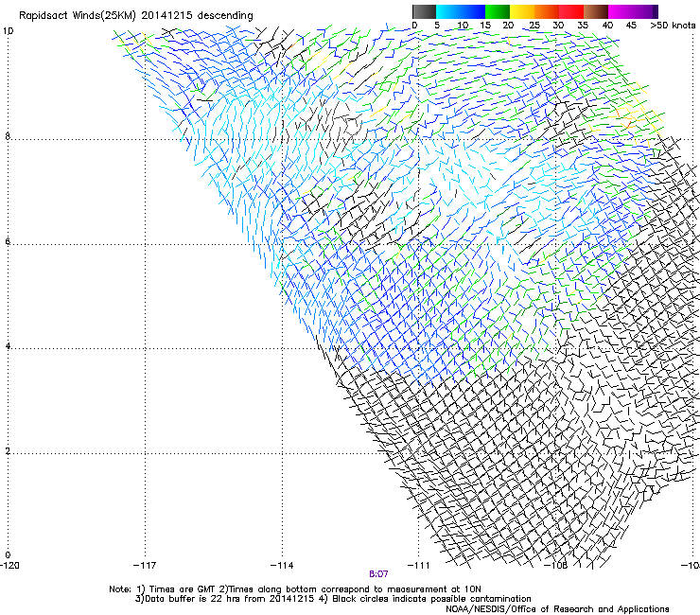Click longitude label '-120' at bottom left
The width and height of the screenshot is (700, 615).
(9, 566)
